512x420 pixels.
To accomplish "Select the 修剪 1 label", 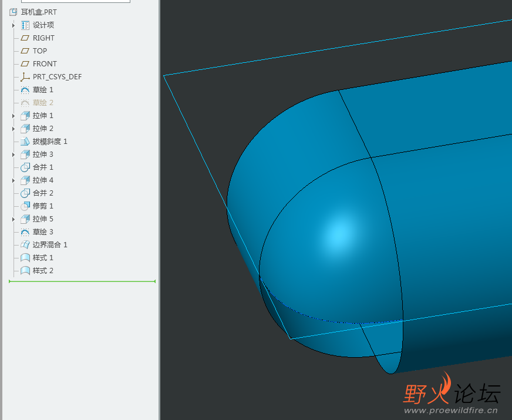I will [x=43, y=206].
